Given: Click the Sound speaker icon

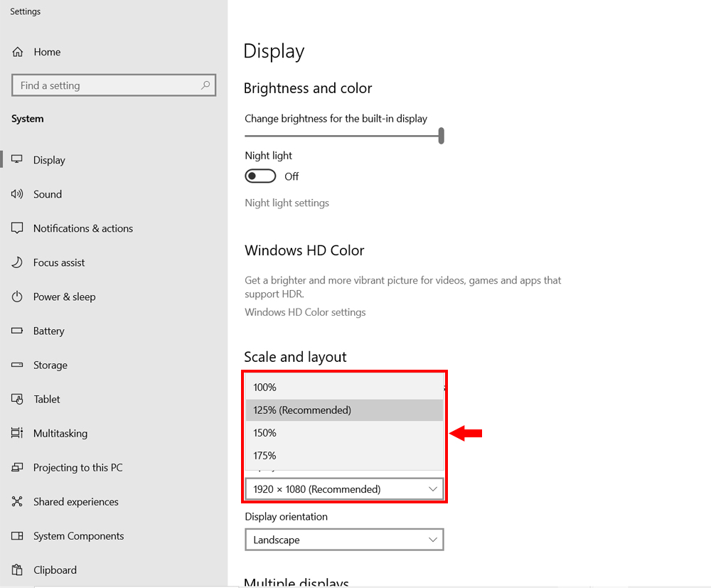Looking at the screenshot, I should click(x=18, y=194).
